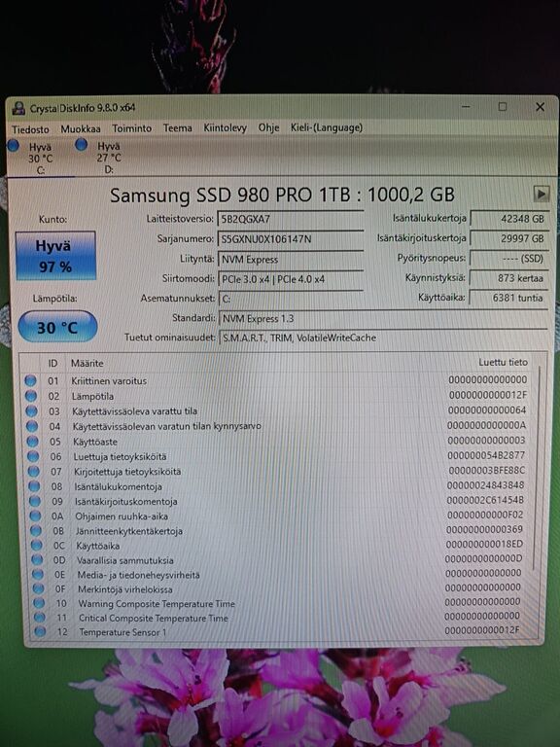Click status dot for row 05 Käyttöaste
This screenshot has height=747, width=560.
click(32, 442)
